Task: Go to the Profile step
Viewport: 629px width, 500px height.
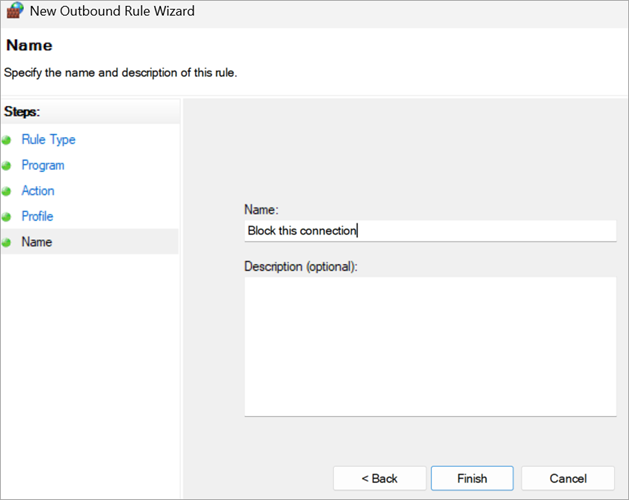Action: 37,216
